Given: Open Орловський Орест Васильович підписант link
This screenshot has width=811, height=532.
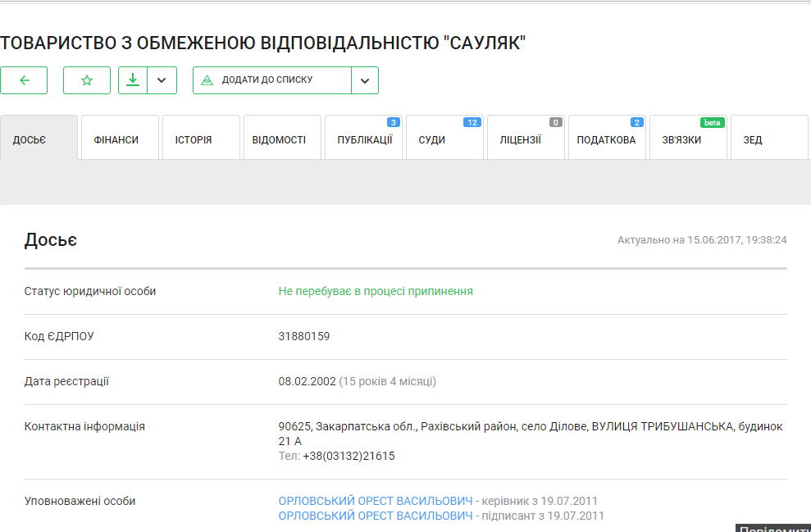Looking at the screenshot, I should [x=376, y=516].
